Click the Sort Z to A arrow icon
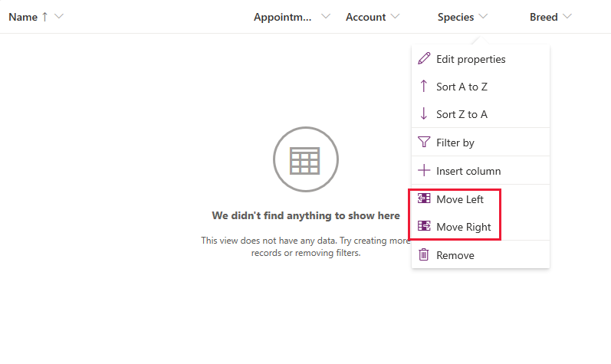Image resolution: width=611 pixels, height=364 pixels. tap(424, 114)
